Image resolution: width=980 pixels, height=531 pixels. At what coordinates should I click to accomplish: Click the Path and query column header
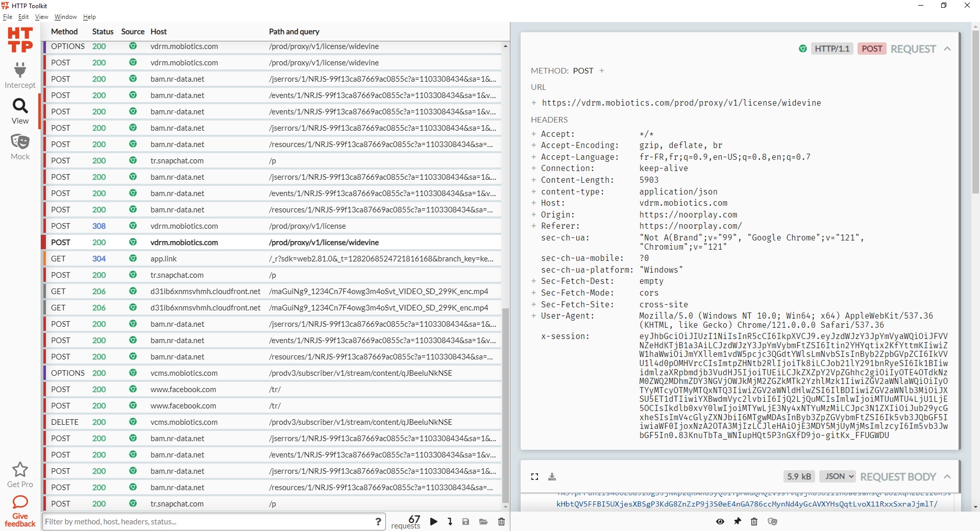294,32
